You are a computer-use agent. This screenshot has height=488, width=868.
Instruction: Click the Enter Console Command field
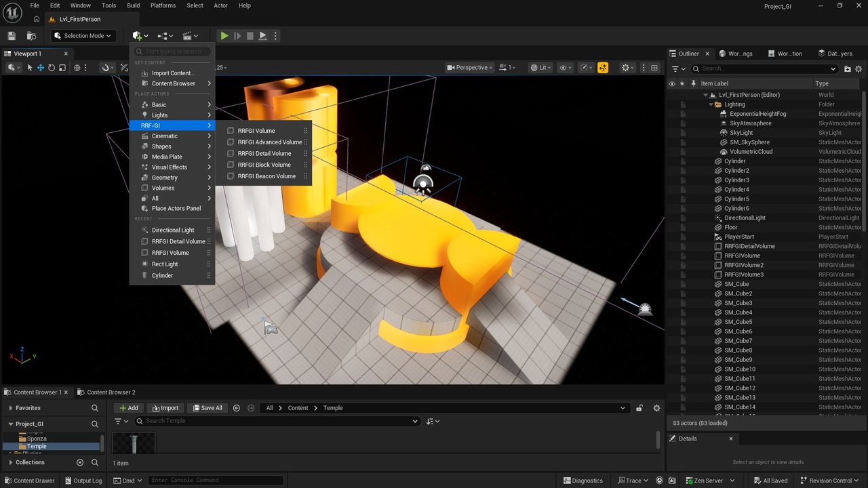tap(214, 481)
